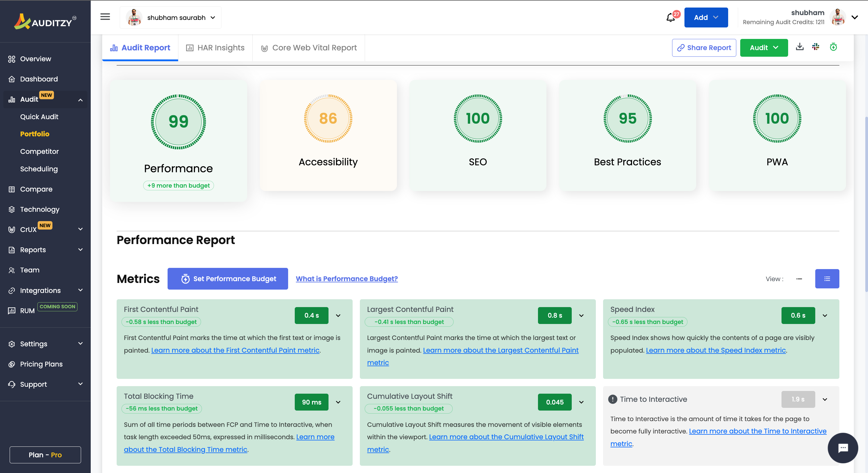Click the Accessibility score 86 gauge
Screen dimensions: 868x473
click(328, 119)
